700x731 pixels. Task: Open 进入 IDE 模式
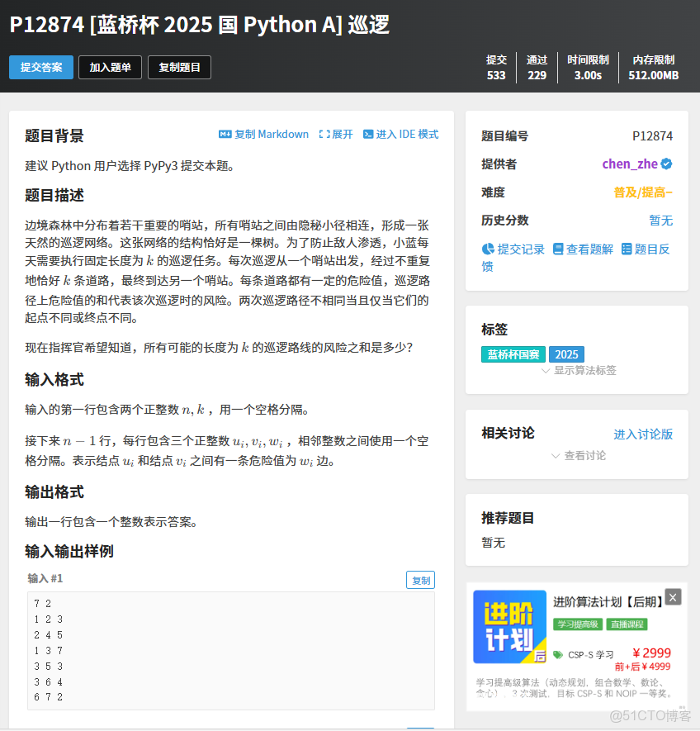click(x=402, y=134)
